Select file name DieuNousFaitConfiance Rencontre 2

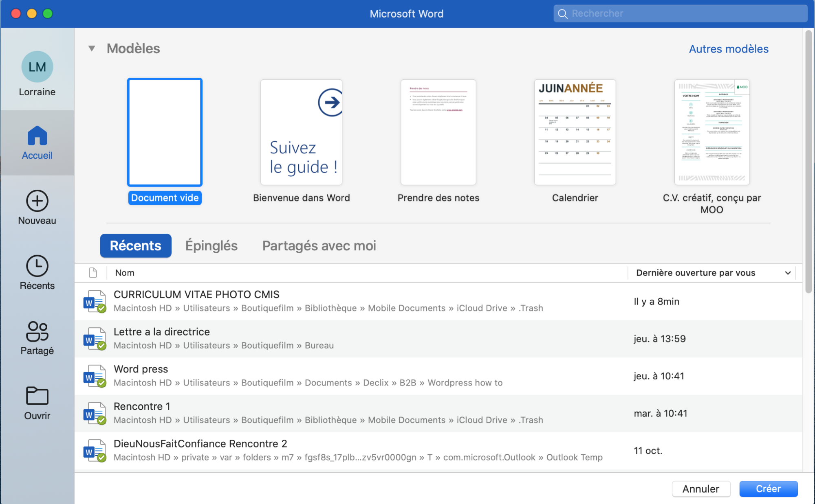point(200,444)
